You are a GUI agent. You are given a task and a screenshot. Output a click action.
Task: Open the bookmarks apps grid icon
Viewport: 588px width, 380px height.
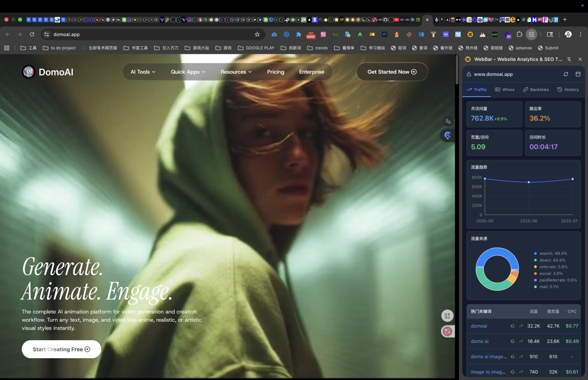pos(7,48)
